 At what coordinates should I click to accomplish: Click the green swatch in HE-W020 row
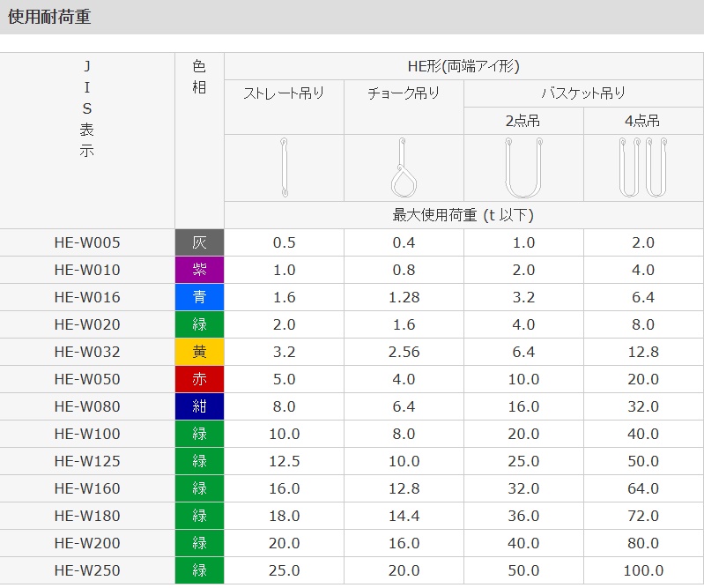coord(200,324)
